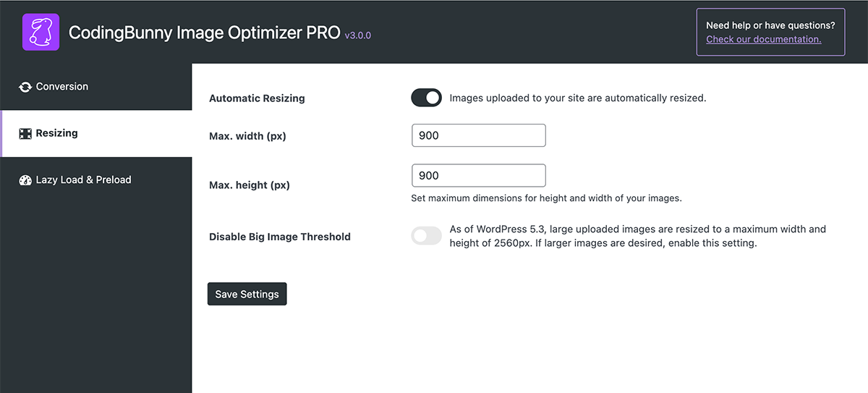The height and width of the screenshot is (393, 868).
Task: Click the circular arrows Conversion icon
Action: click(25, 87)
